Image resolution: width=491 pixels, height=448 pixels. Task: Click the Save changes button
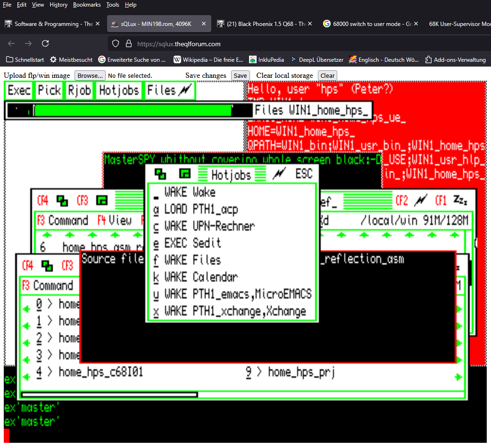(x=240, y=76)
